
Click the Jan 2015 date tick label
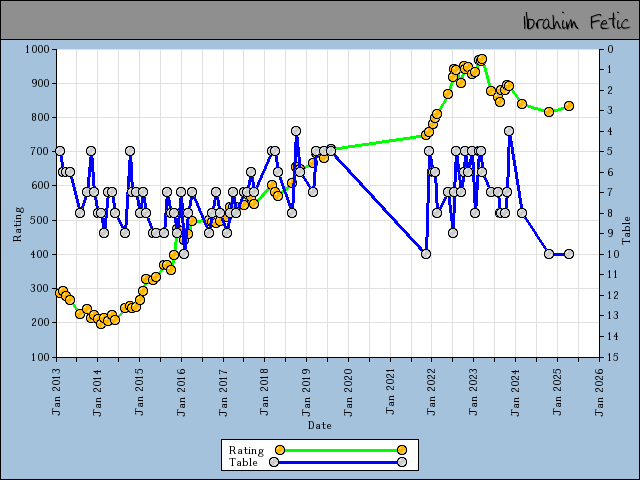pos(139,392)
